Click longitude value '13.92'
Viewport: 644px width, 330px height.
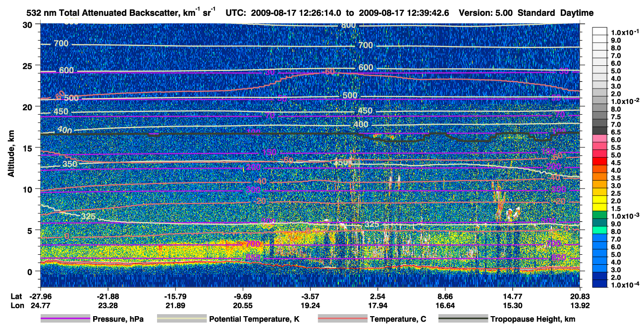[x=580, y=306]
